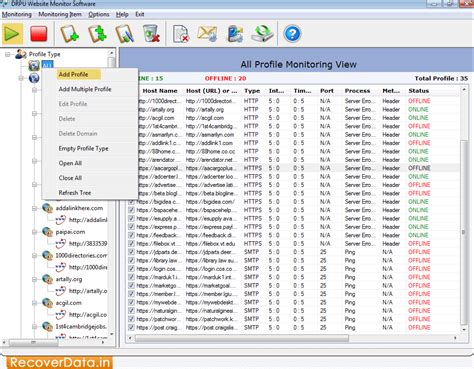Start monitoring with the green play button
The image size is (474, 369).
(x=12, y=34)
